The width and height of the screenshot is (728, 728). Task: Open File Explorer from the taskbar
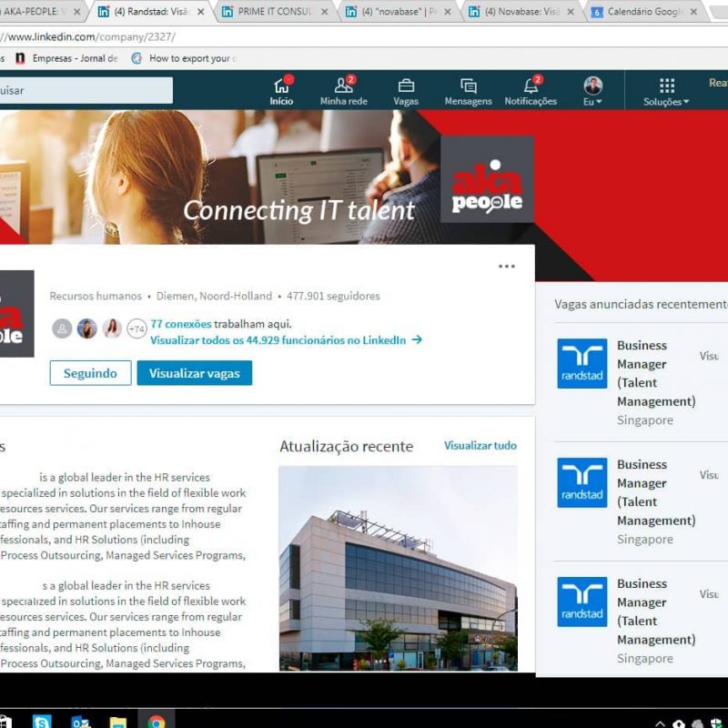(x=118, y=723)
